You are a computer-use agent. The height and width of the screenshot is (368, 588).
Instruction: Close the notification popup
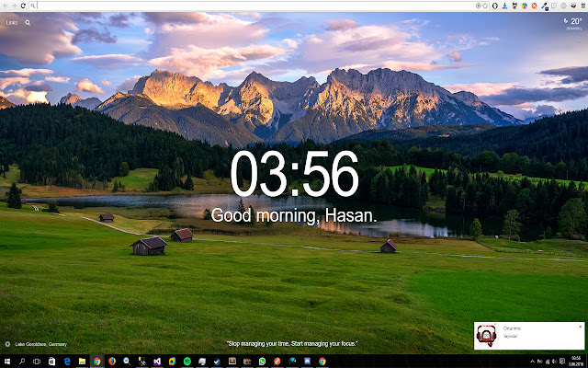point(580,327)
